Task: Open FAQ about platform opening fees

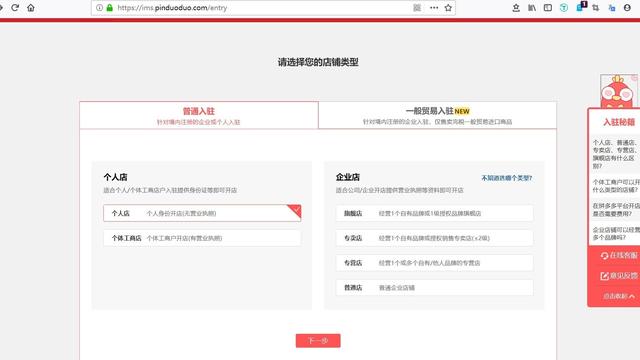Action: (616, 209)
